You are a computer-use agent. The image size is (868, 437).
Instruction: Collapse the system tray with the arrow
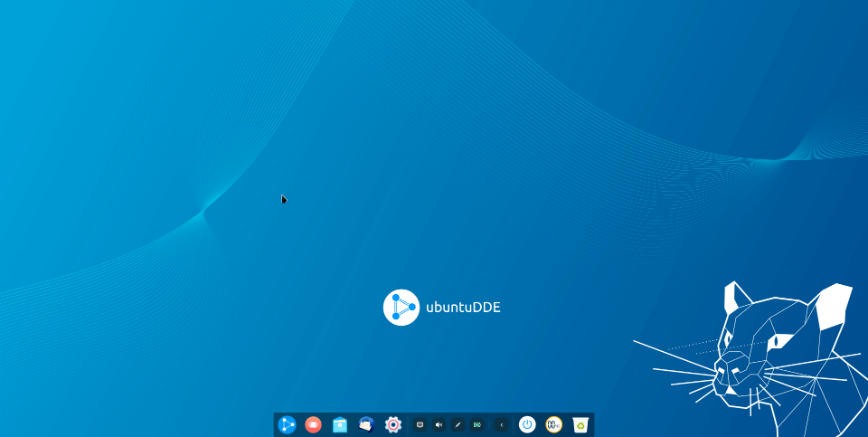(502, 425)
